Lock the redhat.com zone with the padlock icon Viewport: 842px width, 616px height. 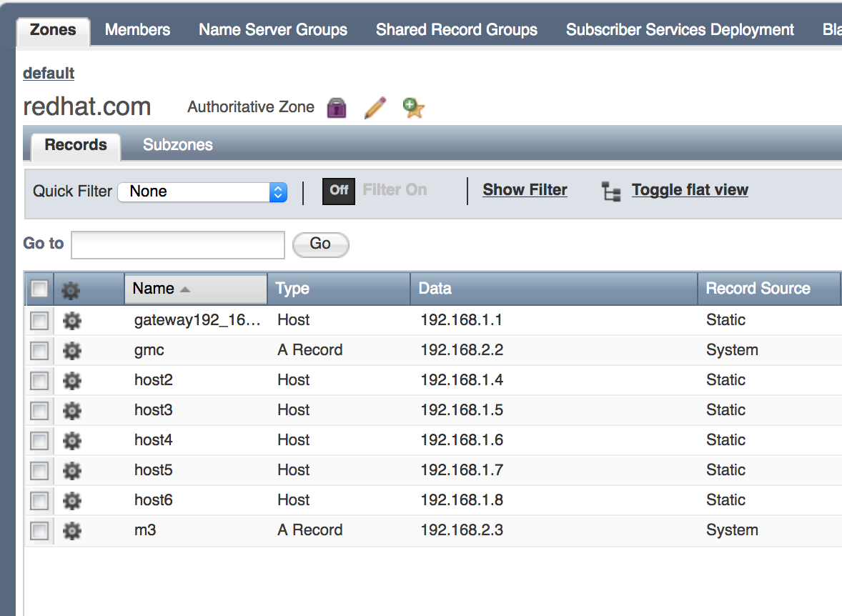point(336,107)
